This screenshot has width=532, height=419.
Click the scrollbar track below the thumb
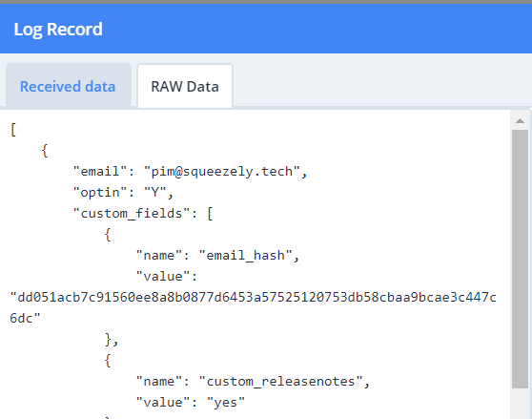tap(520, 404)
